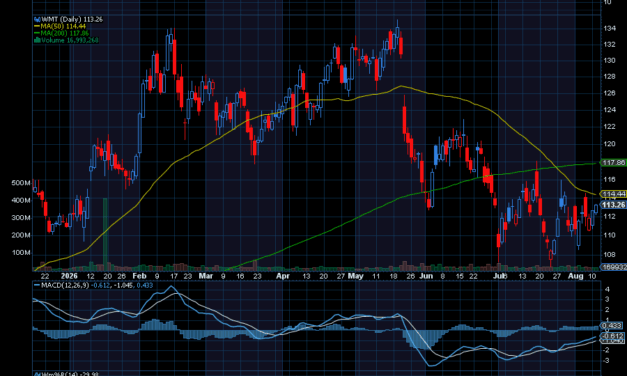Click the 134 price axis label

(x=609, y=28)
